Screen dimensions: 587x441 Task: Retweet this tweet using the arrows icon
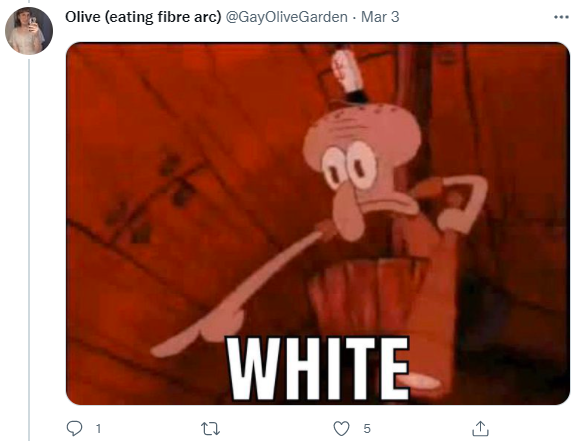210,429
